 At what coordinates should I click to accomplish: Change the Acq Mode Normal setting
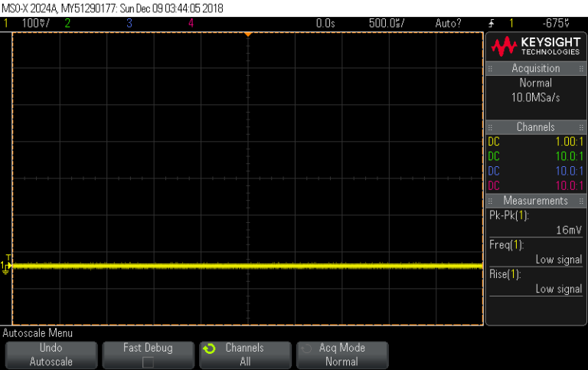pyautogui.click(x=342, y=355)
